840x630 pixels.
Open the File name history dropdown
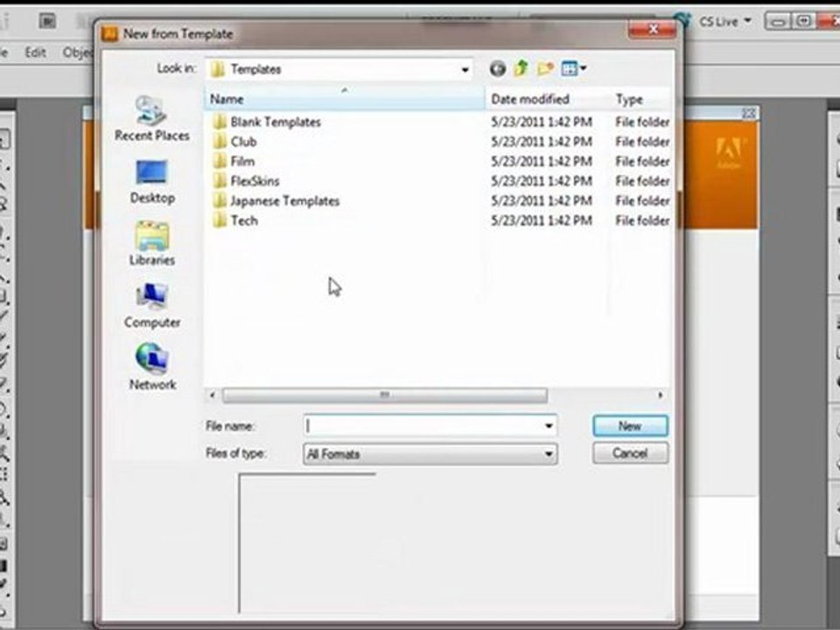tap(549, 426)
